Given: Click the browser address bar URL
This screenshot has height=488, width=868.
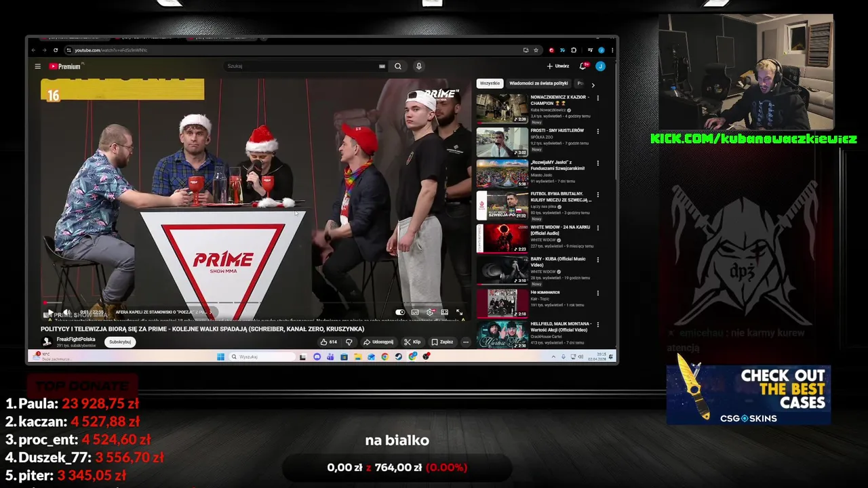Looking at the screenshot, I should pyautogui.click(x=111, y=50).
